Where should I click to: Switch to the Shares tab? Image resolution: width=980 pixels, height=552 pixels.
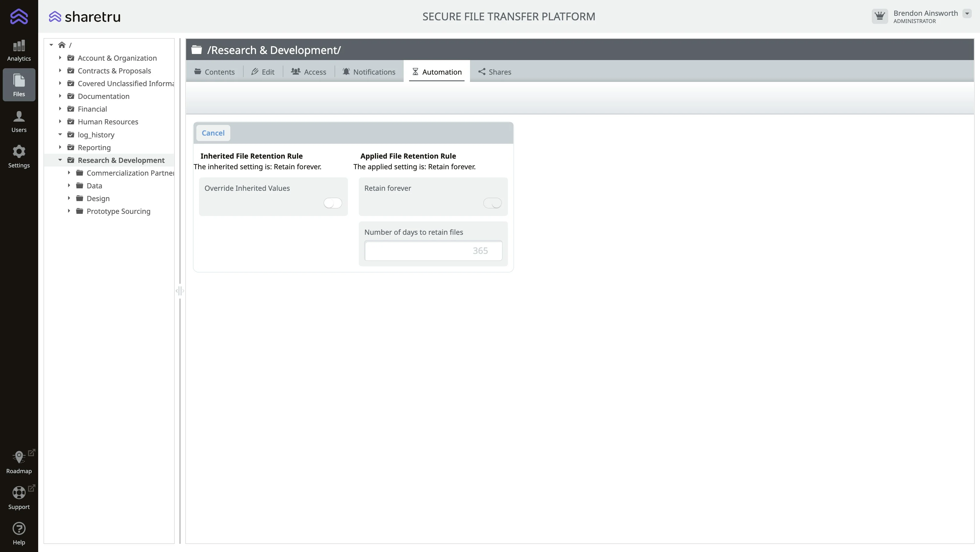click(495, 72)
